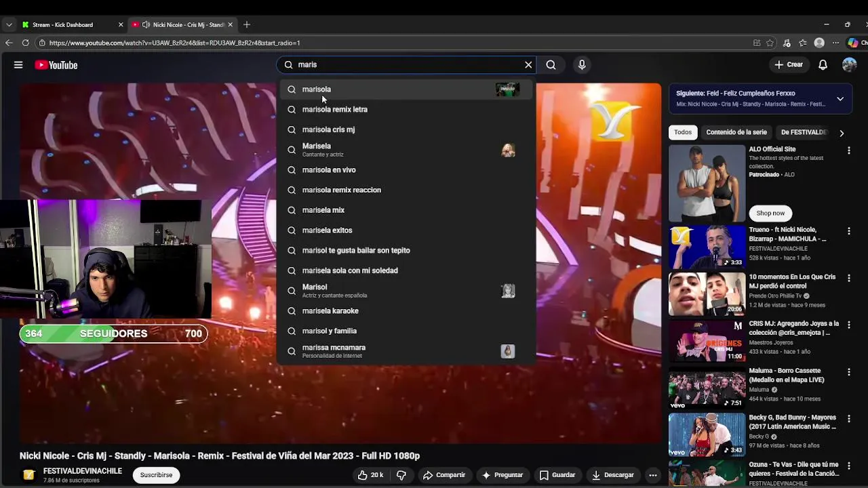868x488 pixels.
Task: Open options for Maluma Borro Cassette video
Action: 848,371
